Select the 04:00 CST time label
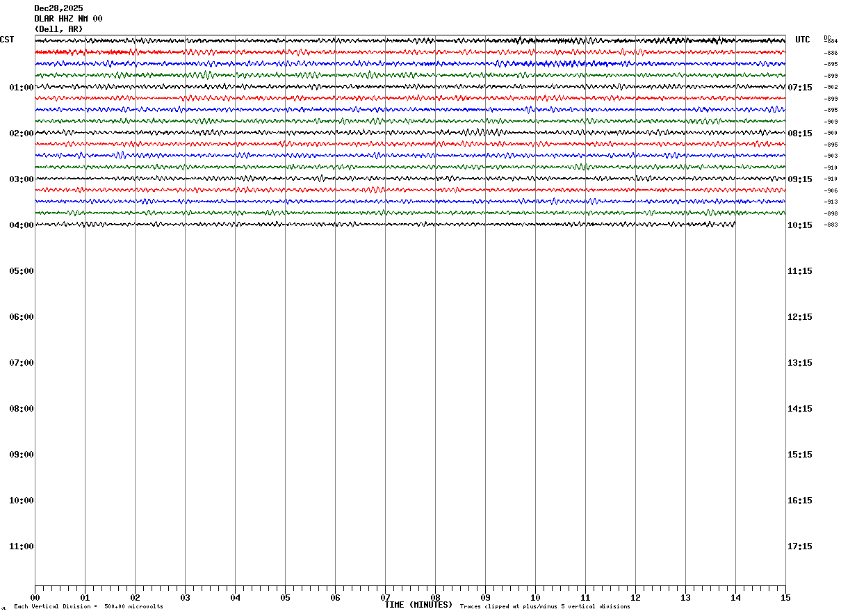Viewport: 841px width, 616px height. (x=22, y=225)
